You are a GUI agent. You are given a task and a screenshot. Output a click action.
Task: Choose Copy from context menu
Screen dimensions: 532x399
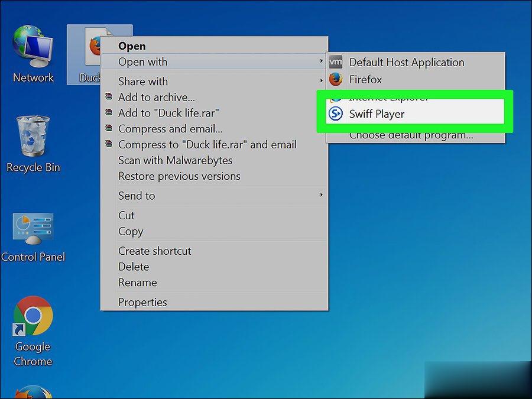(x=214, y=231)
